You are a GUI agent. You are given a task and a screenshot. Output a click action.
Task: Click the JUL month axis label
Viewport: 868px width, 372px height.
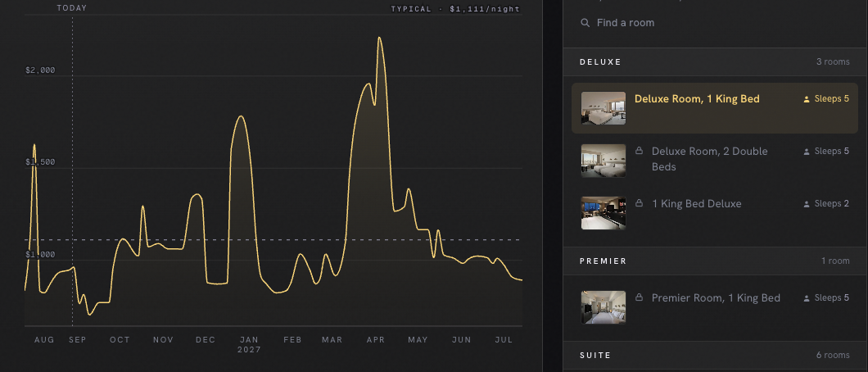tap(504, 340)
